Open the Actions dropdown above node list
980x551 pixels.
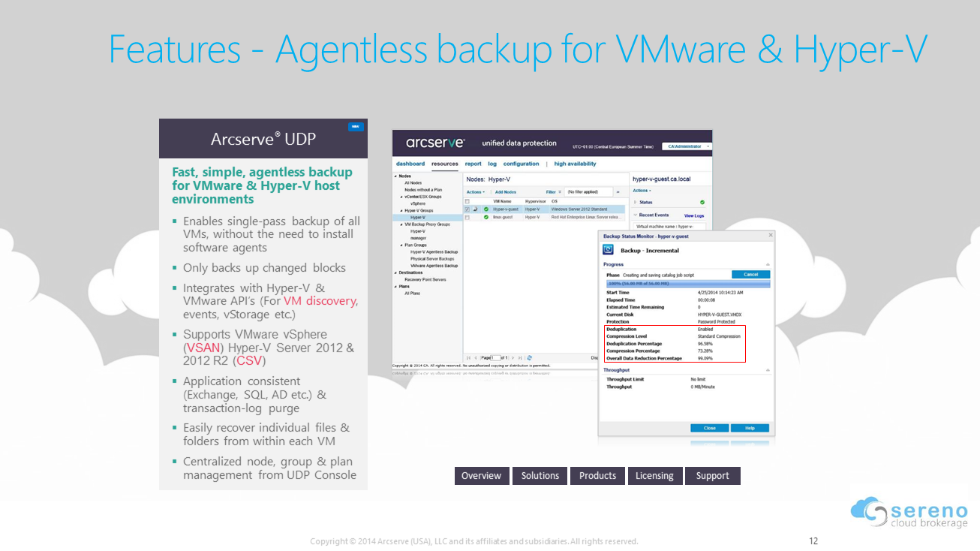475,192
